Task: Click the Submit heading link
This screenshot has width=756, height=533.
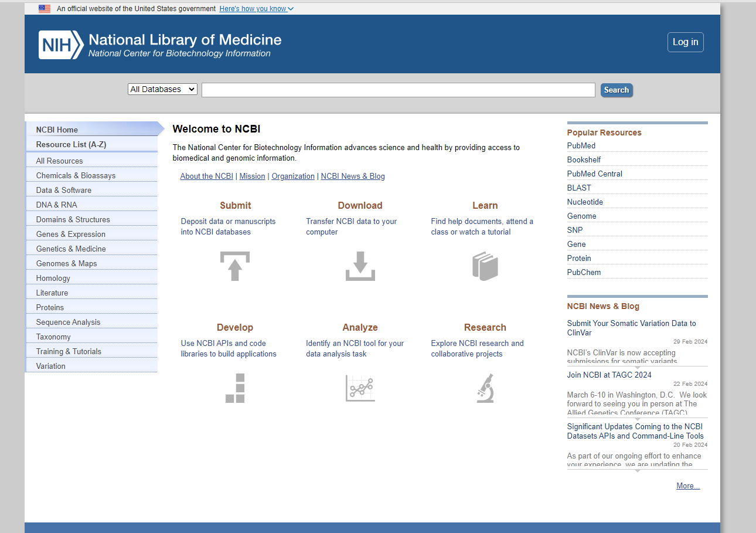Action: coord(235,205)
